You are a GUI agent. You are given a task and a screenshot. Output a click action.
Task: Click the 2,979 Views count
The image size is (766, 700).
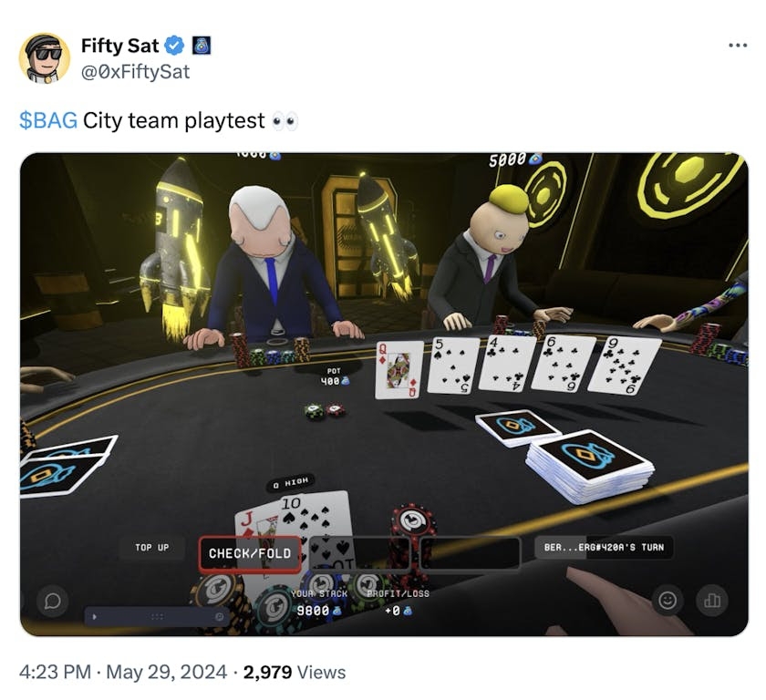(x=295, y=672)
